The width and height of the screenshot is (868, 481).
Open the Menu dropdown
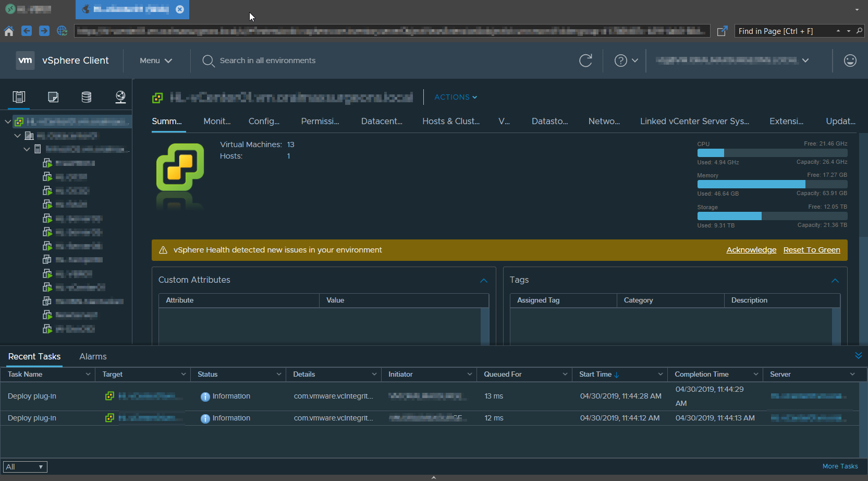point(155,61)
